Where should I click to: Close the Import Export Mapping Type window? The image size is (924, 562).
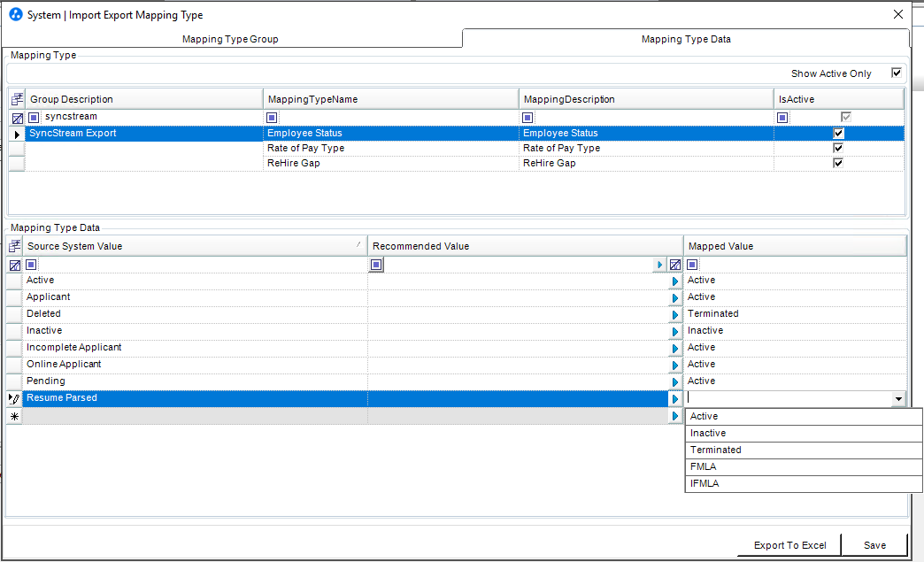click(898, 14)
